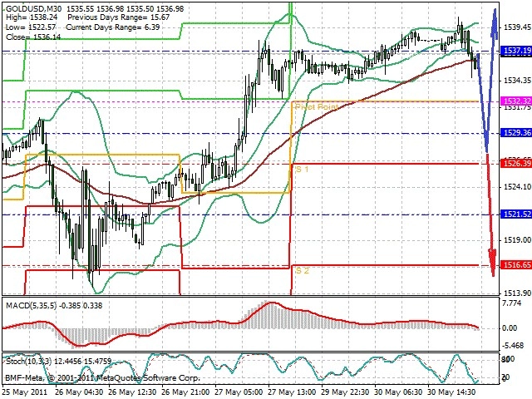Screen dimensions: 532x399
Task: Click the red downward forecast arrowhead
Action: [x=493, y=263]
